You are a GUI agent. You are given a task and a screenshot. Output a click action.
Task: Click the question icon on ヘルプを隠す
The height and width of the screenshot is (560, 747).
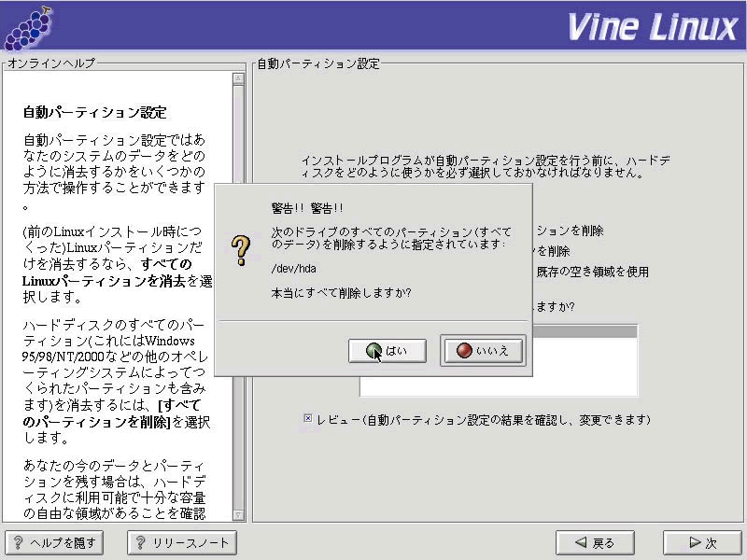click(18, 542)
